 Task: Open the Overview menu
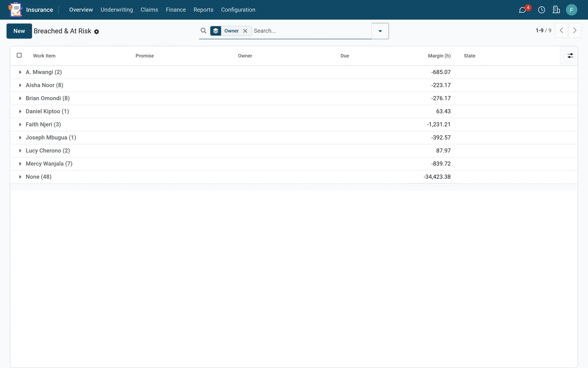pos(81,10)
